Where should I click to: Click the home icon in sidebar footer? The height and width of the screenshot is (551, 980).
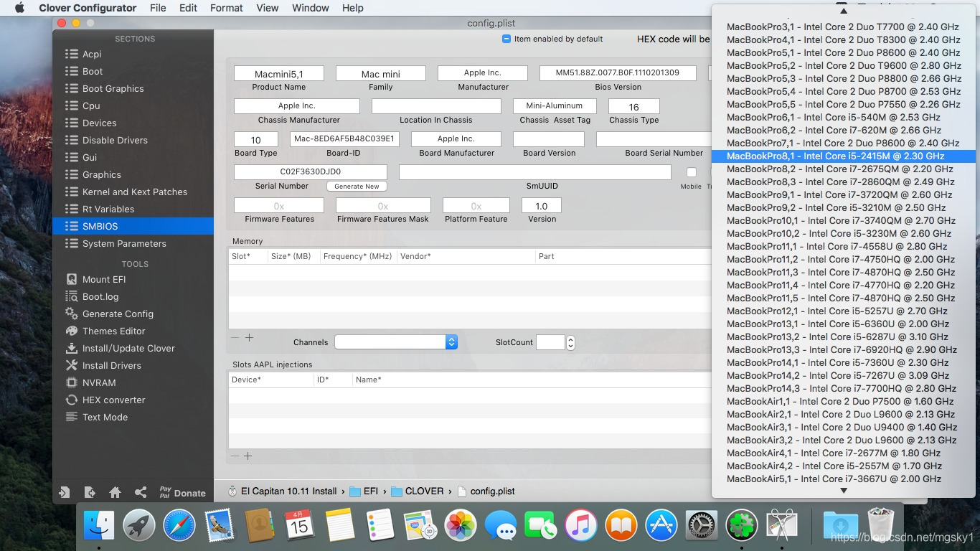tap(115, 492)
